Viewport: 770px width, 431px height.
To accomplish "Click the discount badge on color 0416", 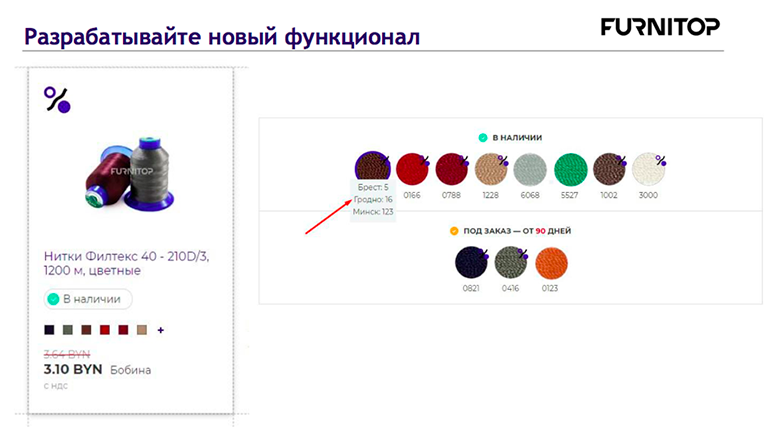I will (523, 254).
